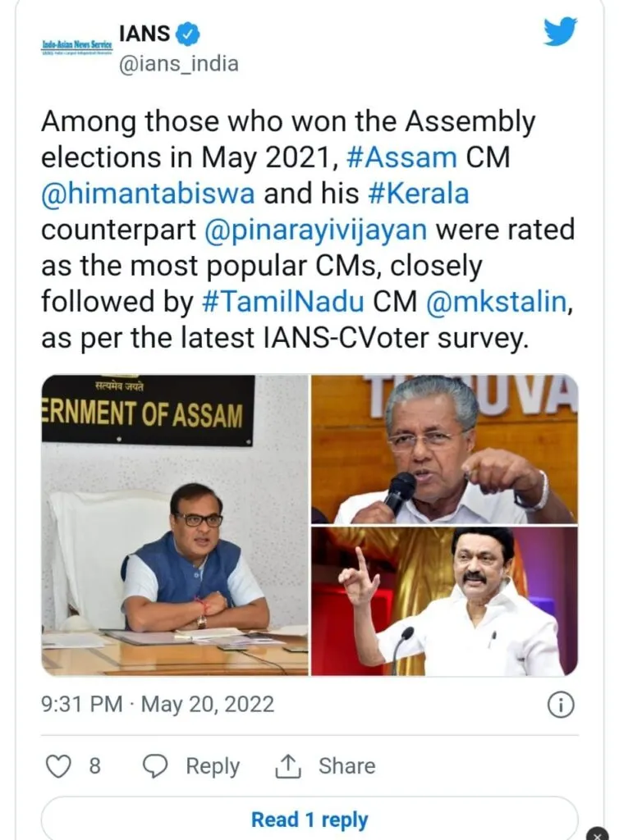The height and width of the screenshot is (840, 619).
Task: Click the IANS profile logo avatar
Action: pos(77,47)
